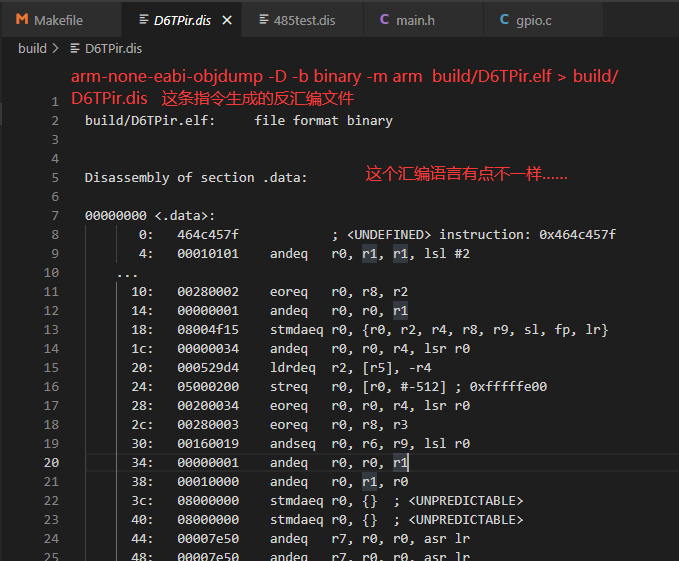
Task: Click 'ldrdeq' mnemonic
Action: click(x=293, y=368)
